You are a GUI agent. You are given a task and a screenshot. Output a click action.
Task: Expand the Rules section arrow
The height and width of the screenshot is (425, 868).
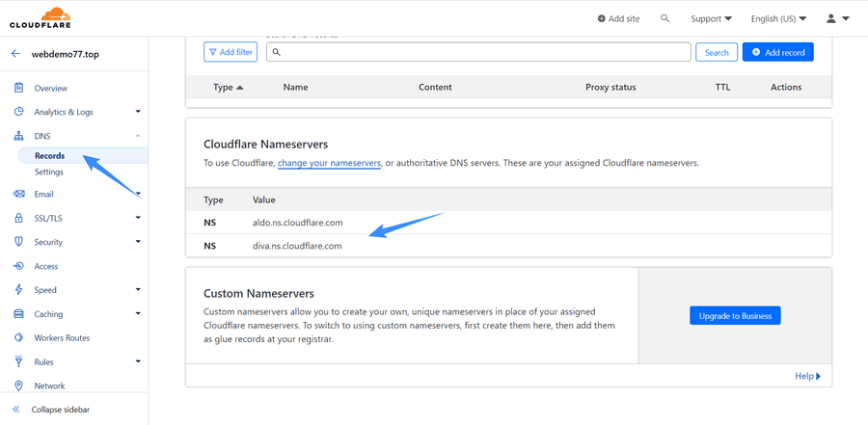(x=138, y=361)
